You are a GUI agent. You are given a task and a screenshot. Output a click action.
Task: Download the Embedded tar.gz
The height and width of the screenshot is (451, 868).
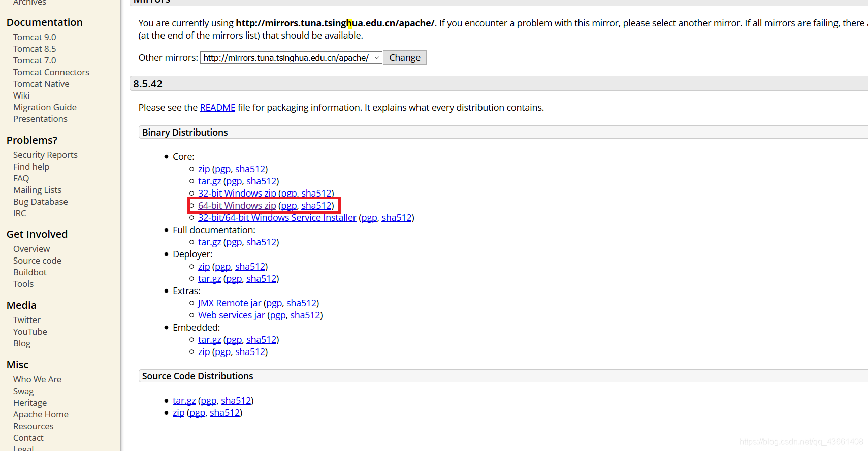pyautogui.click(x=209, y=340)
